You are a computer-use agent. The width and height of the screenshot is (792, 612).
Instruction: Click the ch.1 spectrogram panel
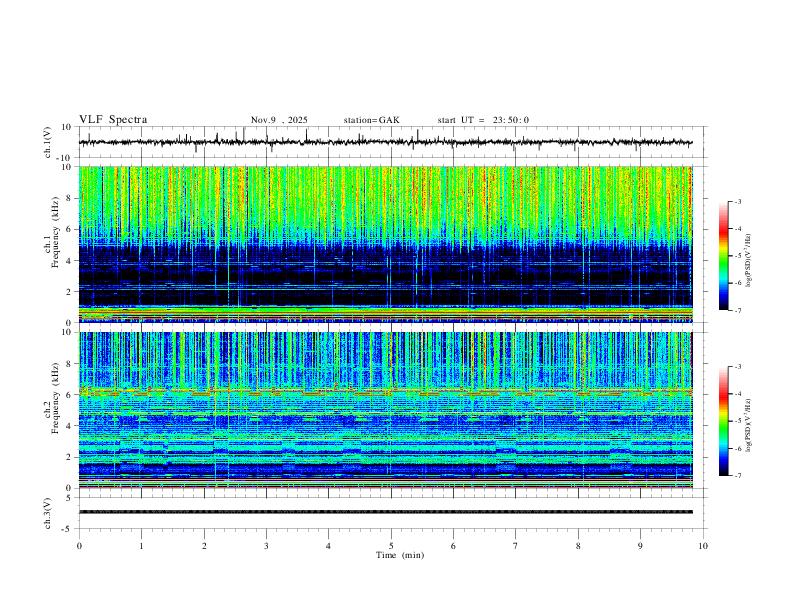point(385,244)
